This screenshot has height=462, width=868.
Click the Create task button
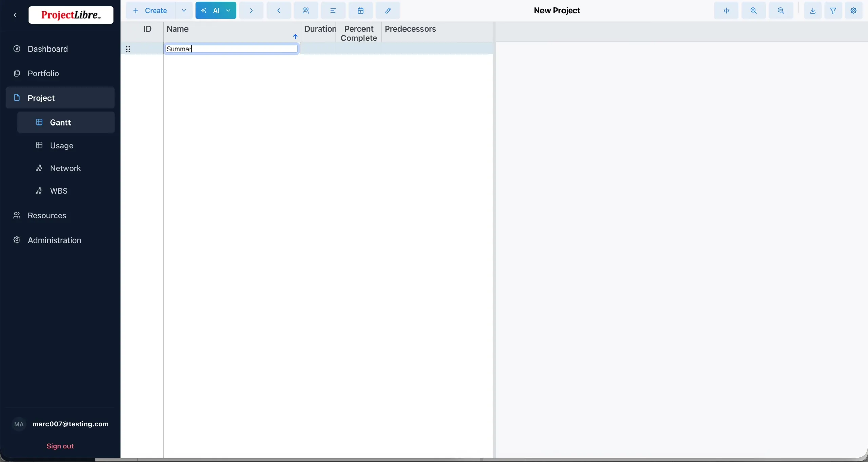151,11
